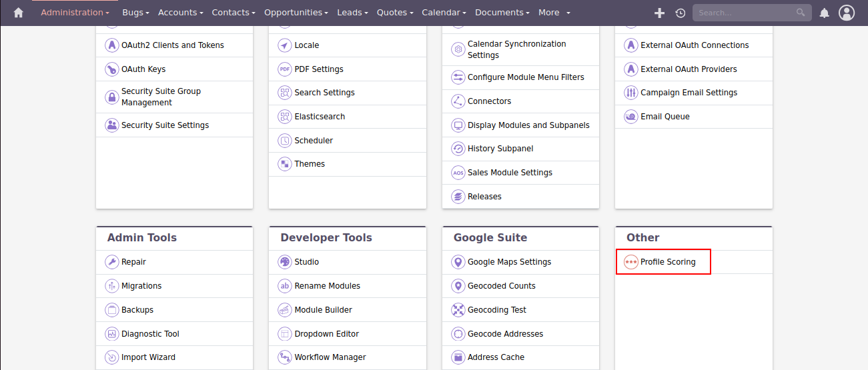868x370 pixels.
Task: Click the PDF Settings icon
Action: click(285, 69)
